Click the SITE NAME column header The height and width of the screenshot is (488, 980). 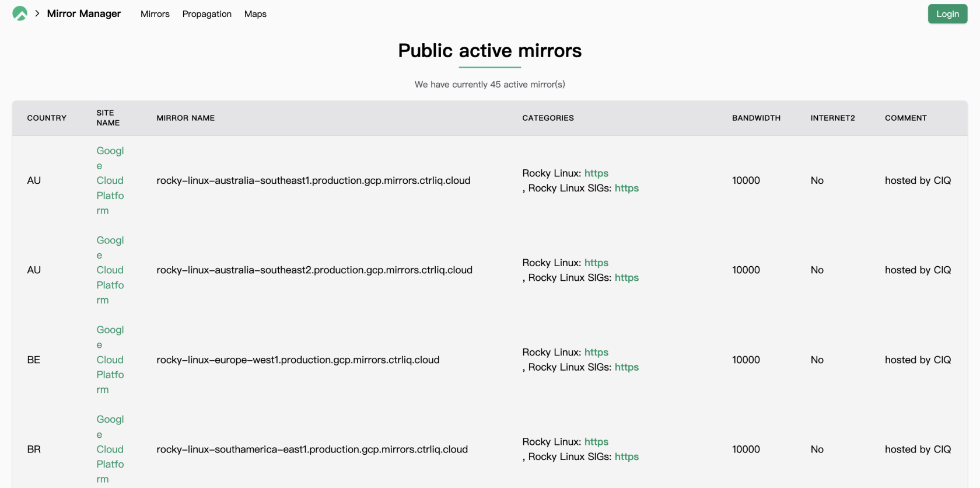pyautogui.click(x=108, y=118)
